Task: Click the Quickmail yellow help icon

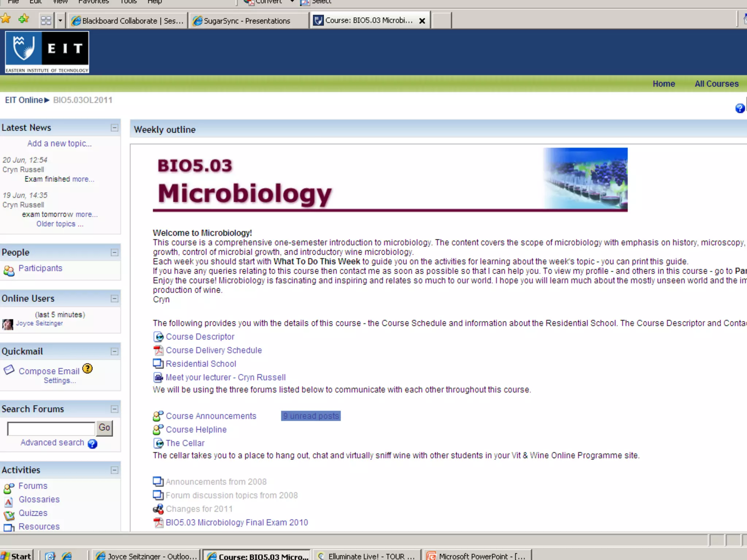Action: point(88,369)
